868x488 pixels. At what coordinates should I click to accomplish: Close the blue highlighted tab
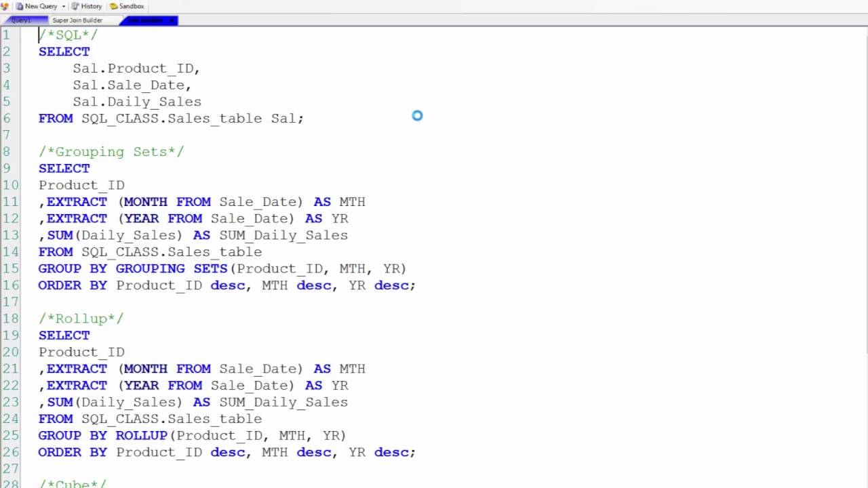point(172,20)
